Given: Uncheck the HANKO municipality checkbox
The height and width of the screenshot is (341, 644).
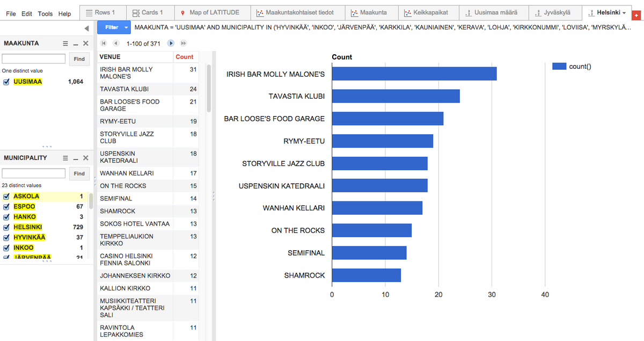Looking at the screenshot, I should click(x=6, y=217).
